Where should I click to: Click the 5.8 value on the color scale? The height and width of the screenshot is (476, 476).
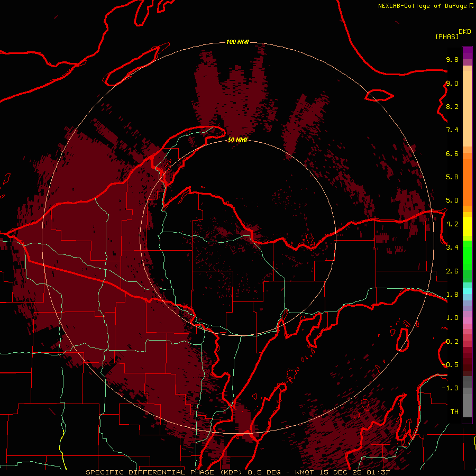point(452,177)
